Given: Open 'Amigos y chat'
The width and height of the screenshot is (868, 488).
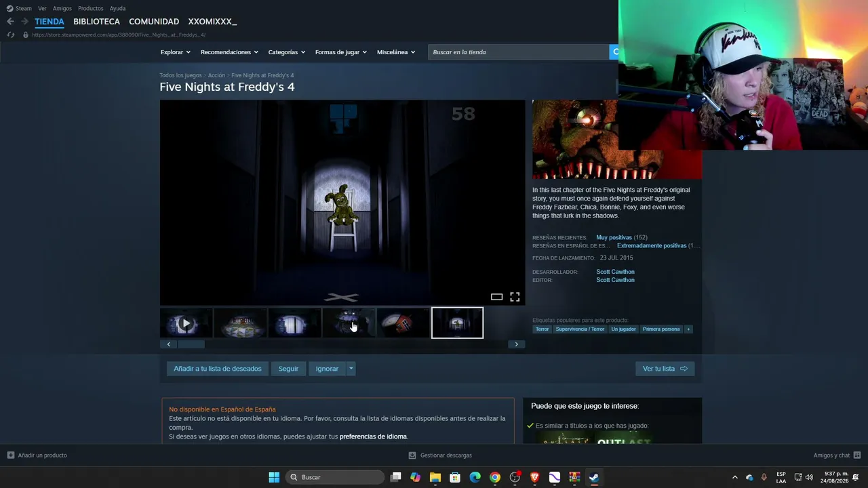Looking at the screenshot, I should click(x=837, y=455).
